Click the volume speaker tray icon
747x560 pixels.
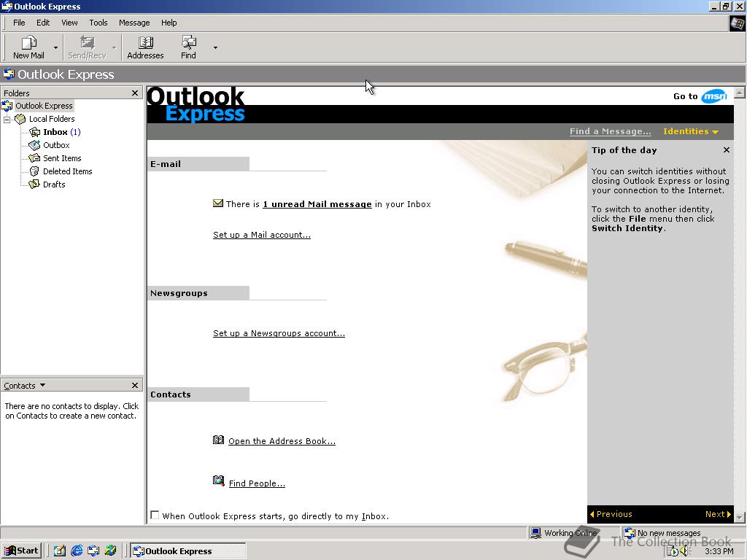point(684,551)
